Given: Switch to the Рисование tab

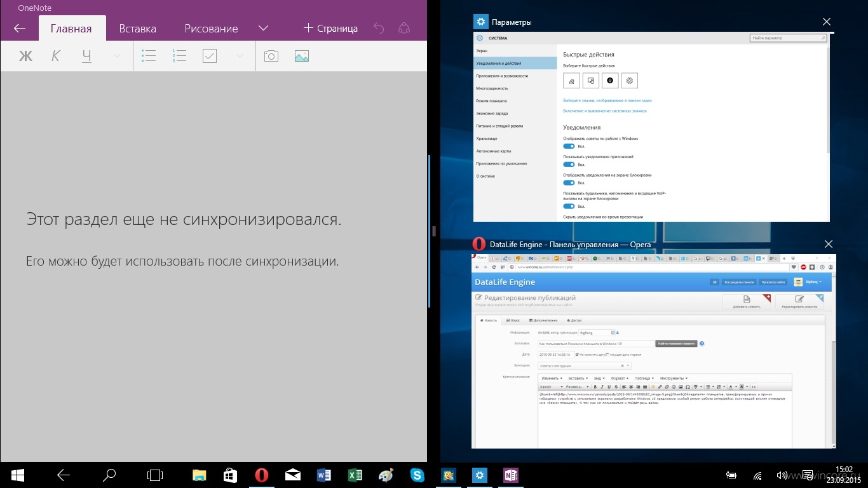Looking at the screenshot, I should click(211, 28).
